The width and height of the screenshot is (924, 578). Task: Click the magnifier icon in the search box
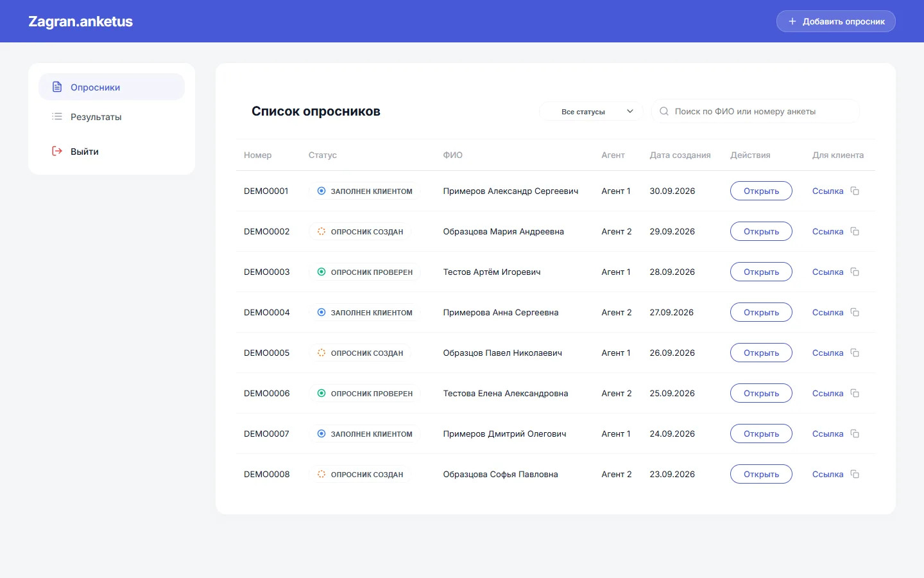coord(664,111)
